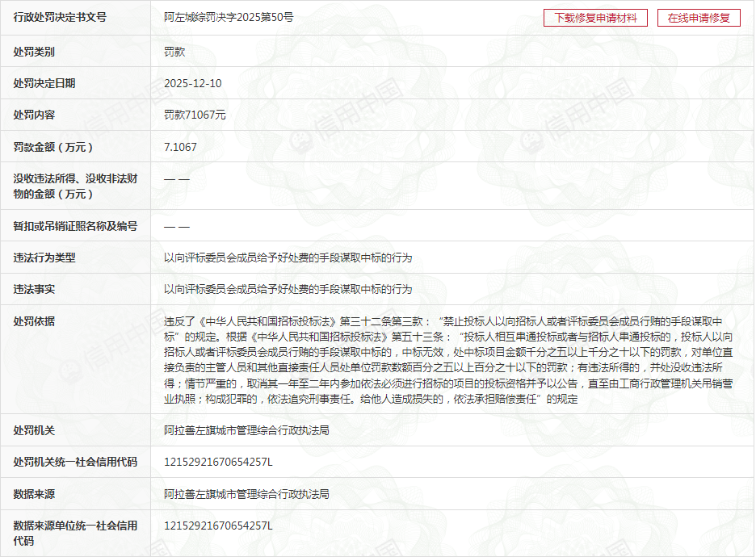Click the fine amount value 7.1067
The height and width of the screenshot is (557, 756).
coord(180,147)
